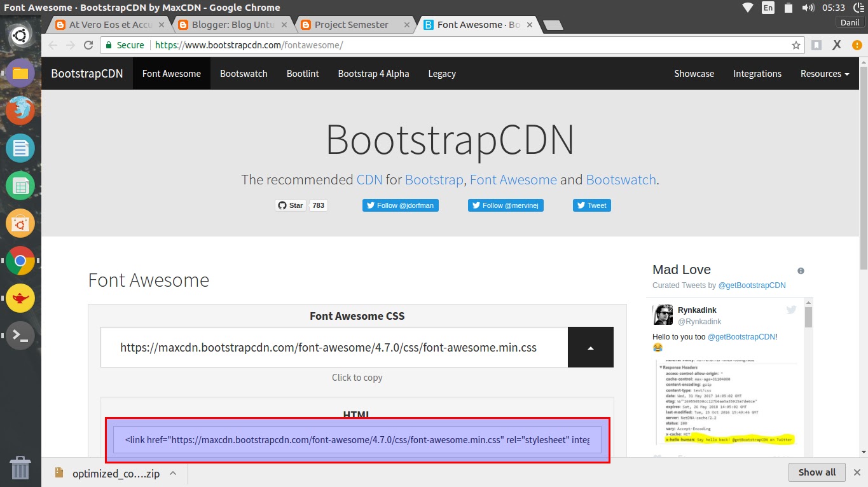Open the Bootswatch nav item
Image resolution: width=868 pixels, height=487 pixels.
(x=244, y=74)
